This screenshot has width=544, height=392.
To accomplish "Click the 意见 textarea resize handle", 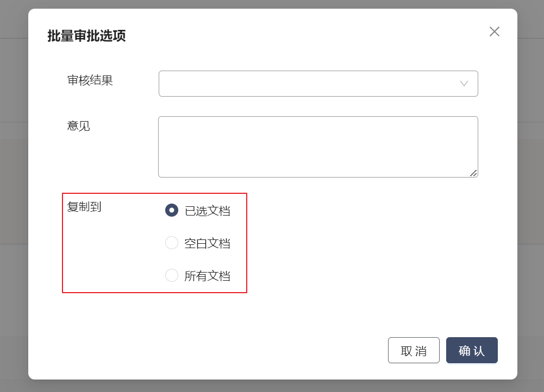I will [x=473, y=173].
